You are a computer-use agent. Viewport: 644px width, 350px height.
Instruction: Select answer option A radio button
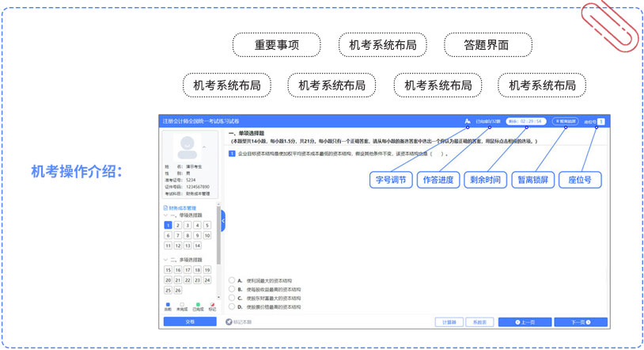point(231,280)
